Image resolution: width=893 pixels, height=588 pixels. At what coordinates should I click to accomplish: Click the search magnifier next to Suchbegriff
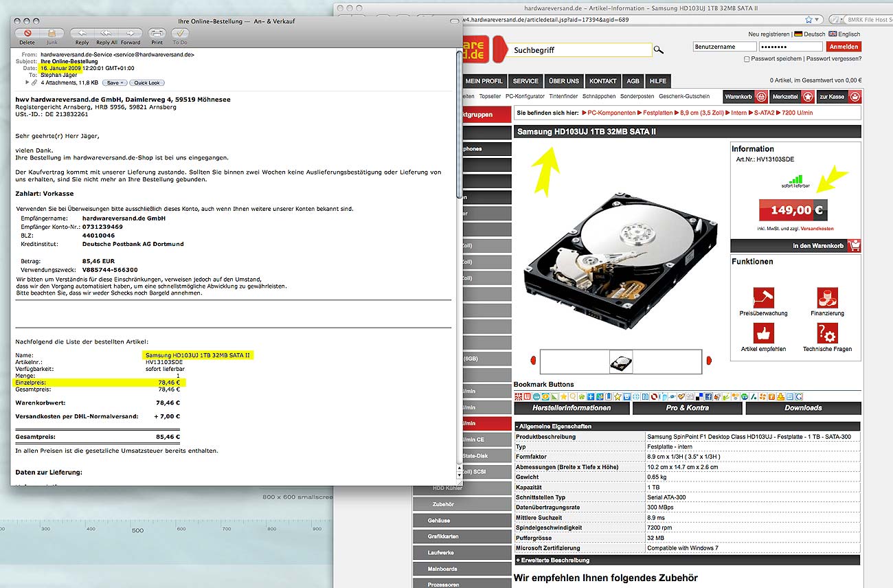click(x=659, y=50)
